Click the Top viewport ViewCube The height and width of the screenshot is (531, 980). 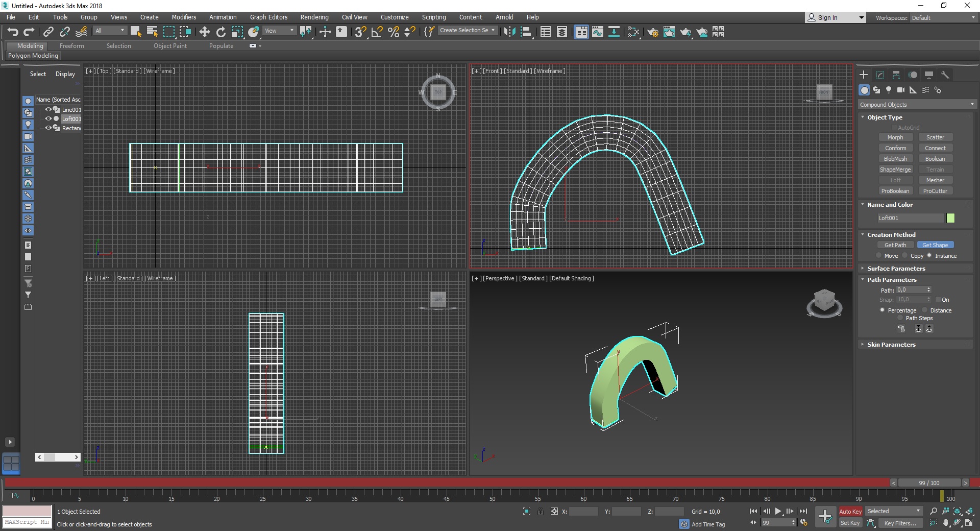click(438, 92)
